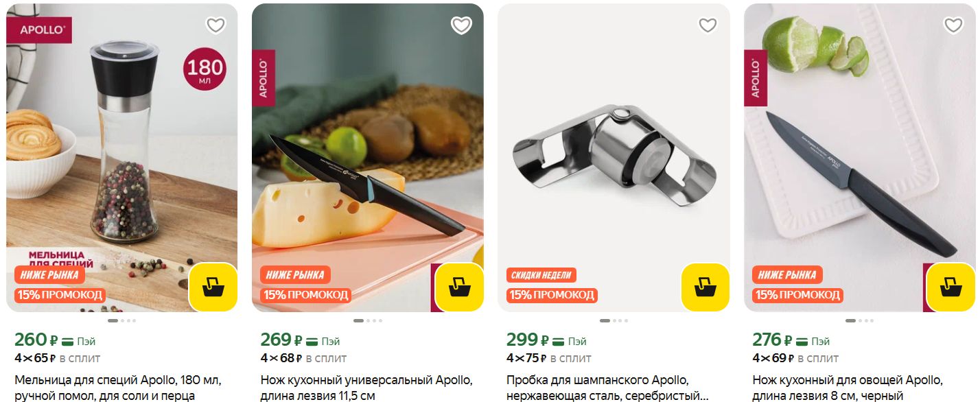
Task: Select image carousel dots under spice mill
Action: coord(122,320)
